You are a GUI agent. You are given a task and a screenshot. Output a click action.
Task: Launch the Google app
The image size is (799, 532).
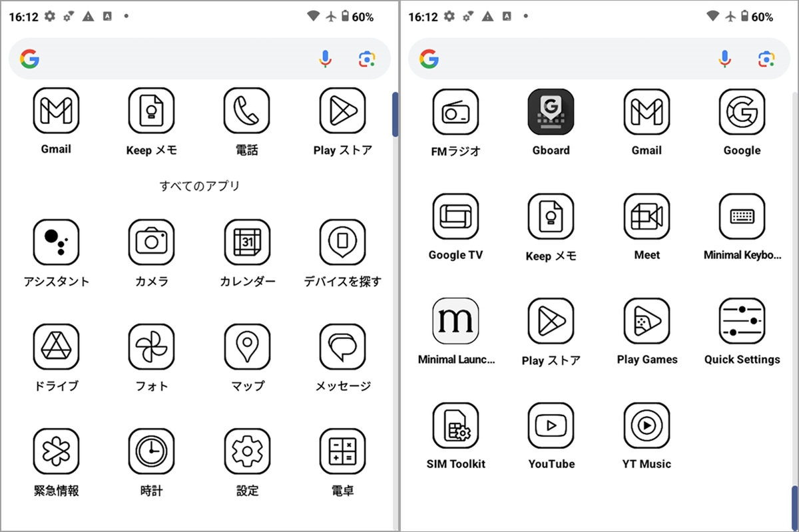[x=742, y=112]
